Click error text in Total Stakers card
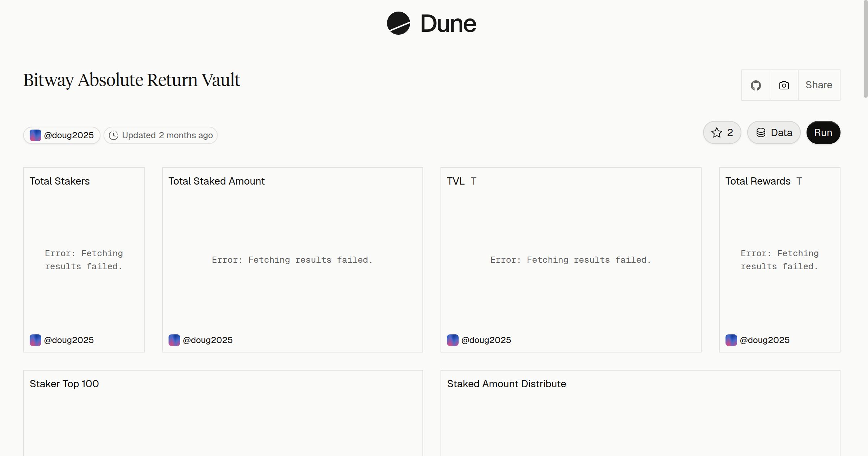Image resolution: width=868 pixels, height=456 pixels. [x=84, y=260]
